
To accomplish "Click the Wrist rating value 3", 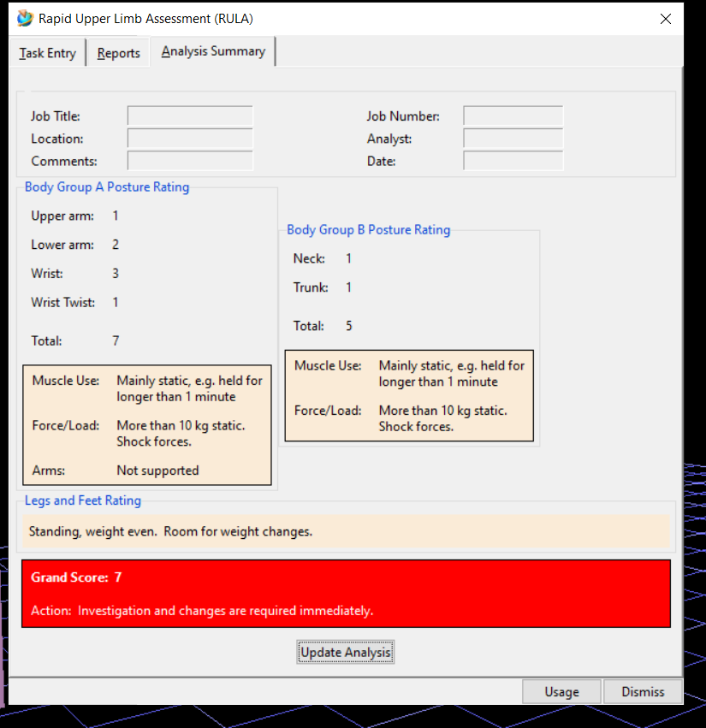I will tap(116, 274).
